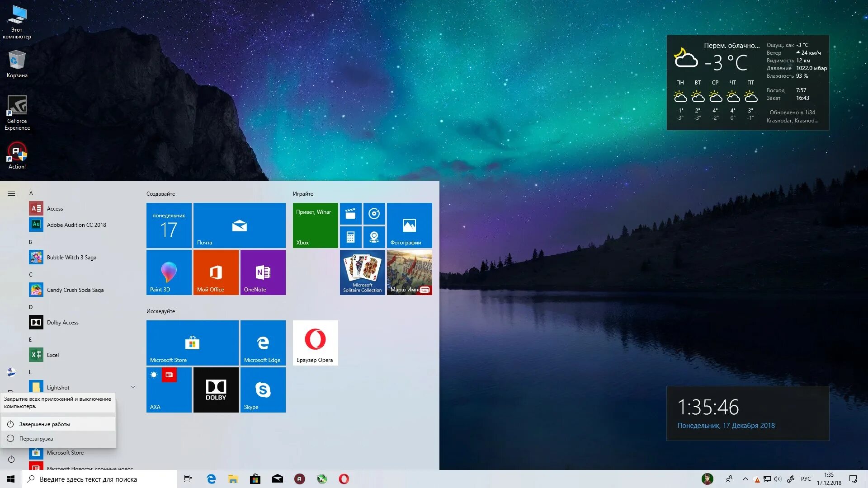868x488 pixels.
Task: Click the calculator small tile
Action: click(x=350, y=237)
